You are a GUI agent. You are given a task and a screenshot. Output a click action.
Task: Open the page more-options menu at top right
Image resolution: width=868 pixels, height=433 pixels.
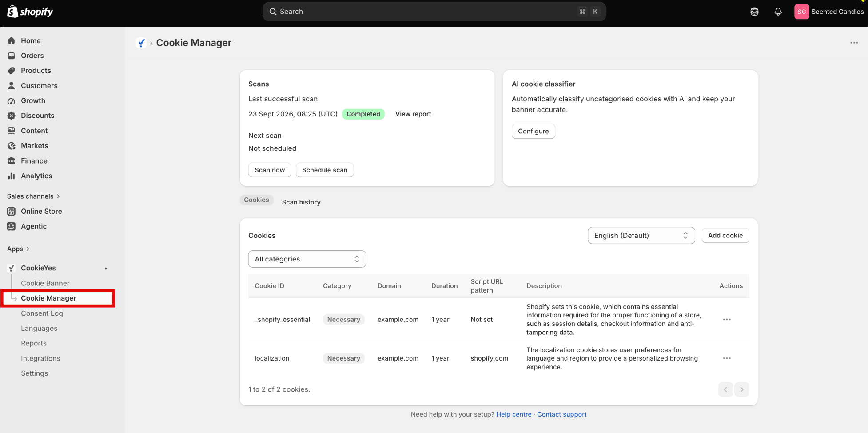pyautogui.click(x=854, y=43)
